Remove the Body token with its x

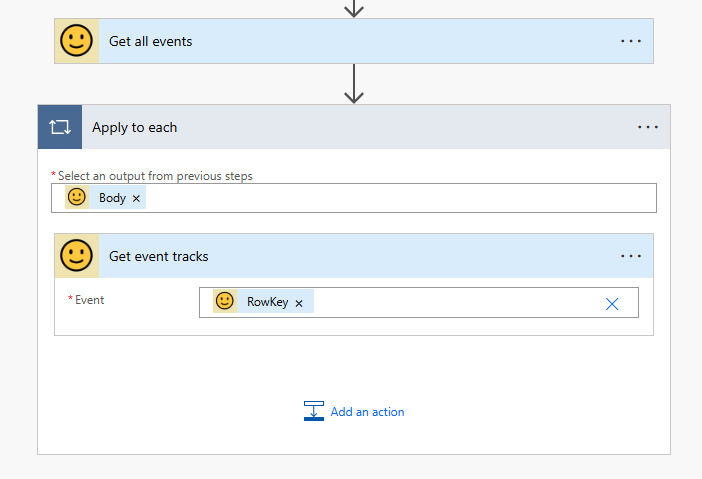tap(136, 198)
